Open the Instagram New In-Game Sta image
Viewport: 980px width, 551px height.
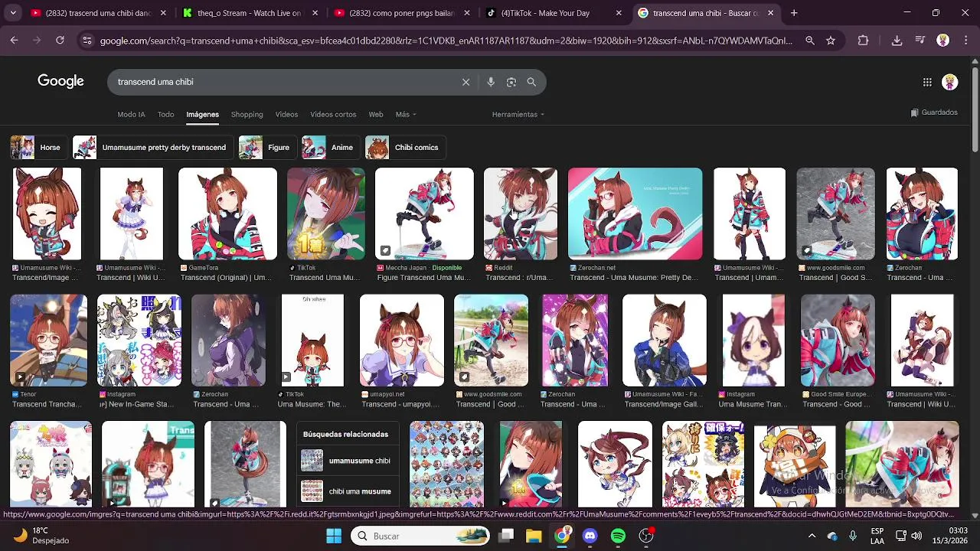[139, 340]
